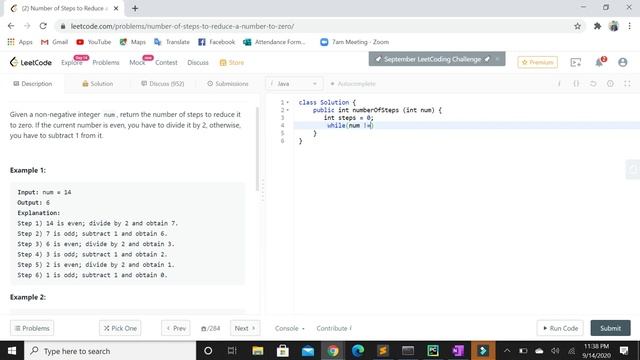
Task: Go to the Prev problem
Action: tap(176, 328)
